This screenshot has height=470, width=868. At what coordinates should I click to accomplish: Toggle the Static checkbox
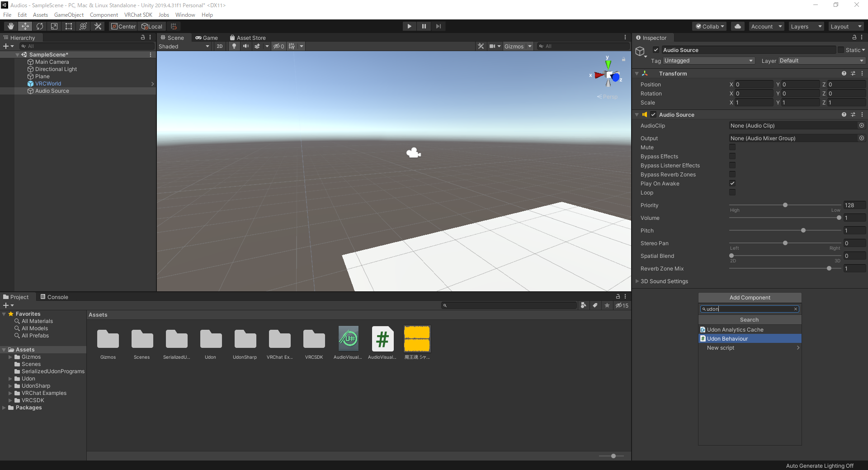click(841, 50)
